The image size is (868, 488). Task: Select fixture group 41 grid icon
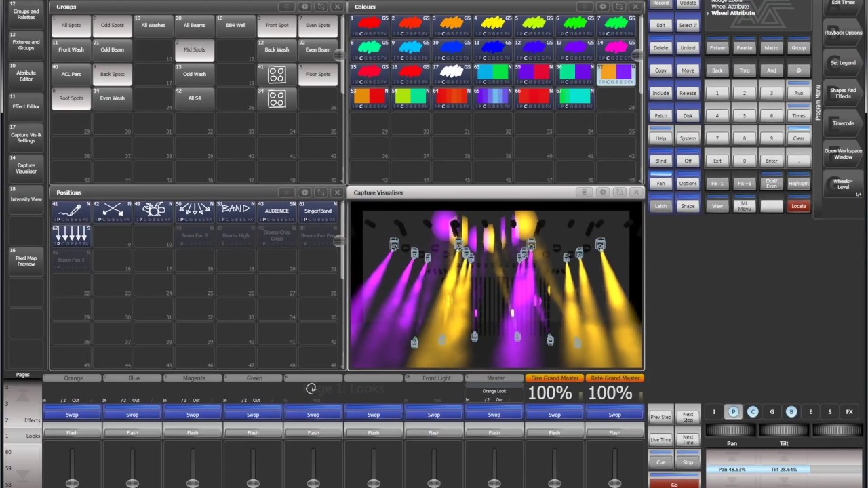coord(277,75)
